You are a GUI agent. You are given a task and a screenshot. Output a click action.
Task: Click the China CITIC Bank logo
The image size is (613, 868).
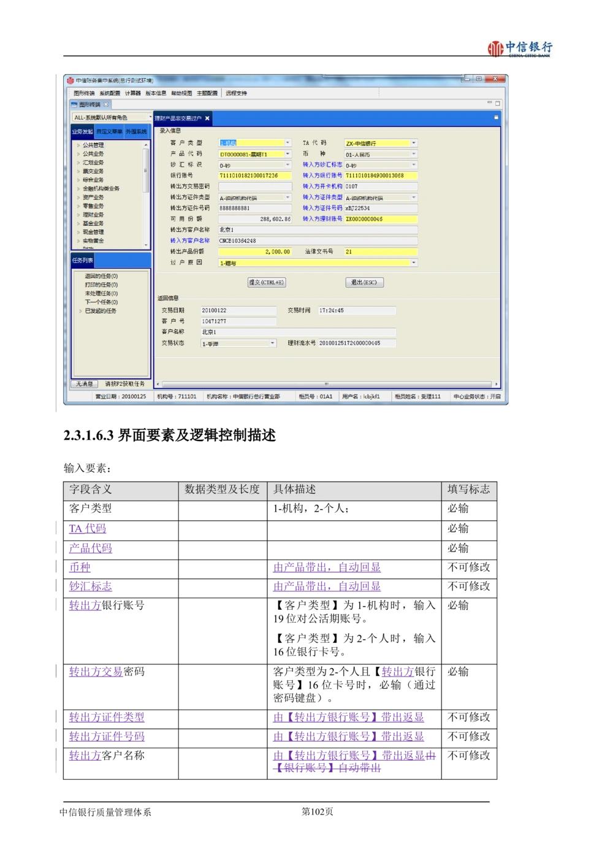[517, 49]
